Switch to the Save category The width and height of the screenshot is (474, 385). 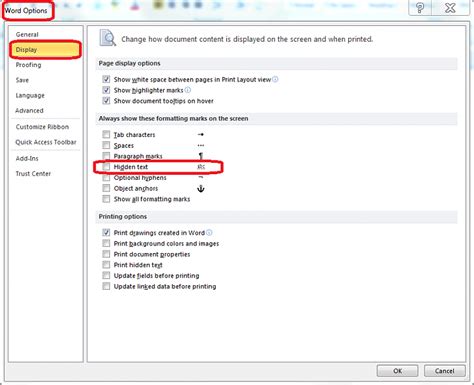coord(22,80)
